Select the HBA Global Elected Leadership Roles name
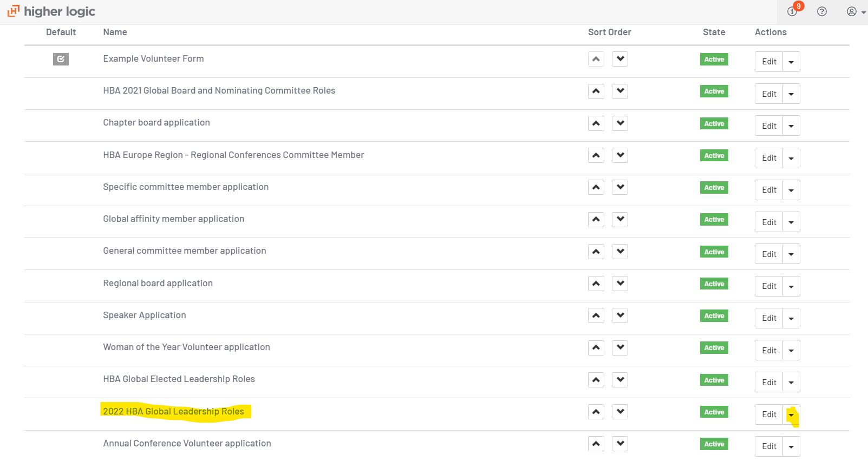The height and width of the screenshot is (461, 868). pyautogui.click(x=179, y=379)
